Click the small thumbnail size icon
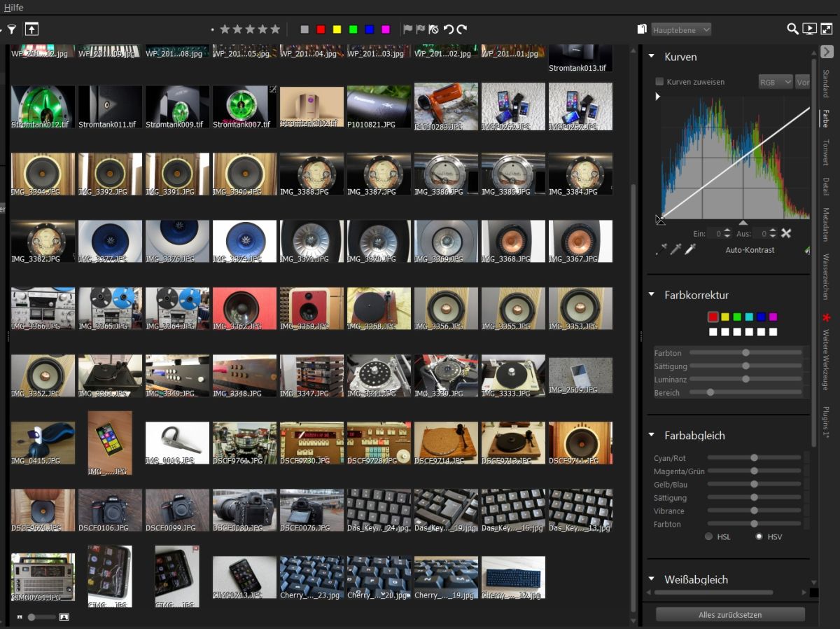Image resolution: width=840 pixels, height=629 pixels. (x=20, y=617)
